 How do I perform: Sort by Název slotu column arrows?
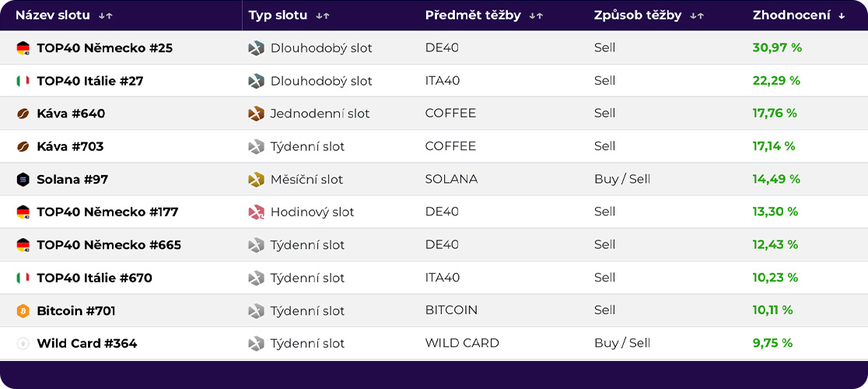pos(106,16)
